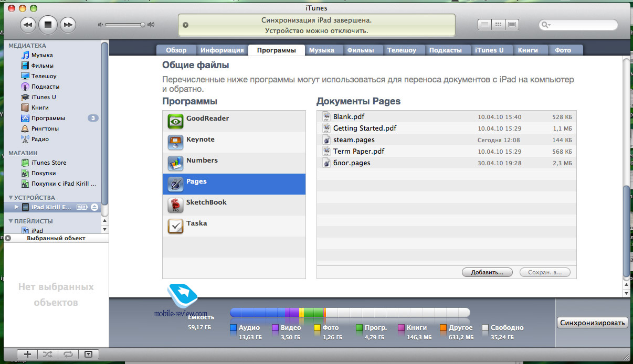Select Taska in programs list

[x=234, y=226]
